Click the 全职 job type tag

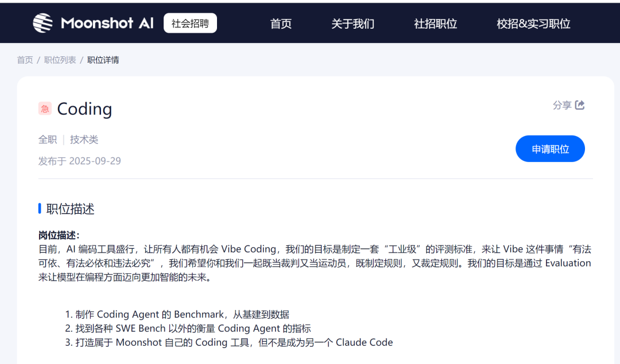click(48, 140)
